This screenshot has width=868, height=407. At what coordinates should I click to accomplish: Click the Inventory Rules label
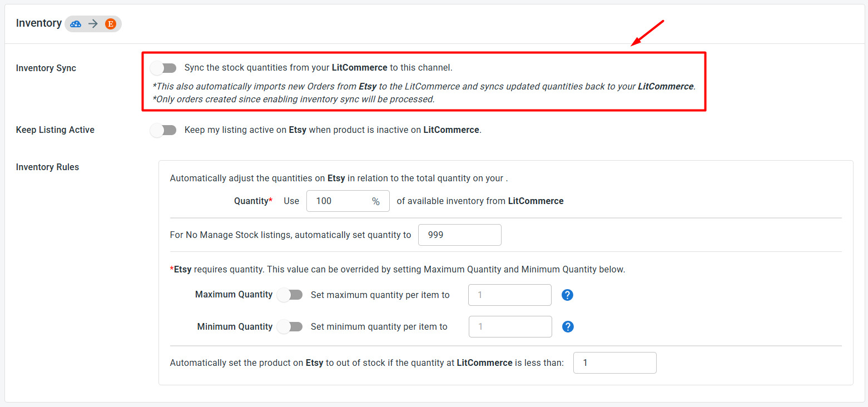pos(48,167)
